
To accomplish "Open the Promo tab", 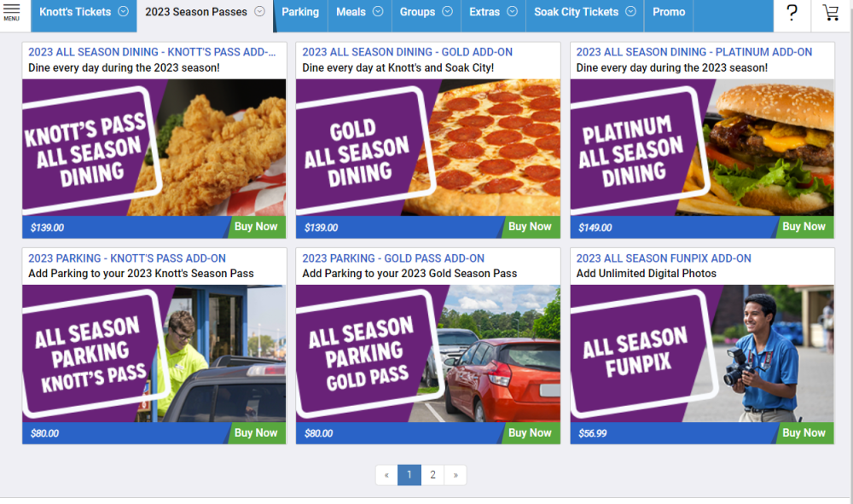I will pos(669,12).
